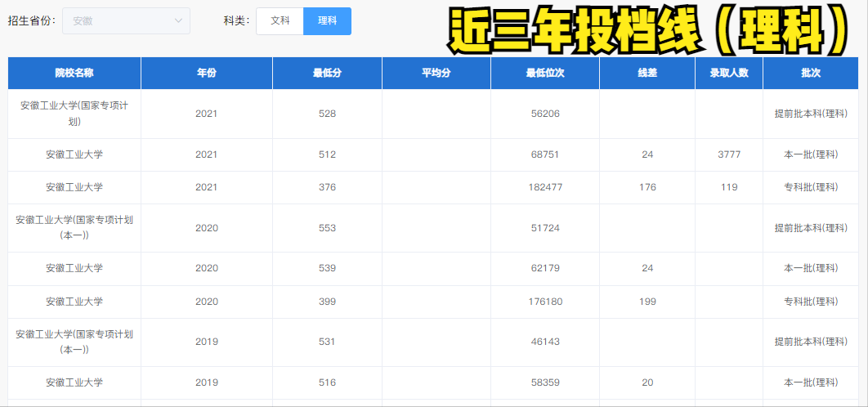
Task: Click 专科批(理科) in the 376 row
Action: click(x=811, y=187)
